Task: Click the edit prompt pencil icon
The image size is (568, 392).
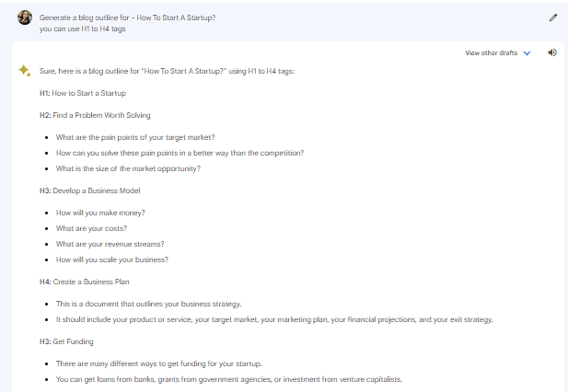Action: pos(552,17)
